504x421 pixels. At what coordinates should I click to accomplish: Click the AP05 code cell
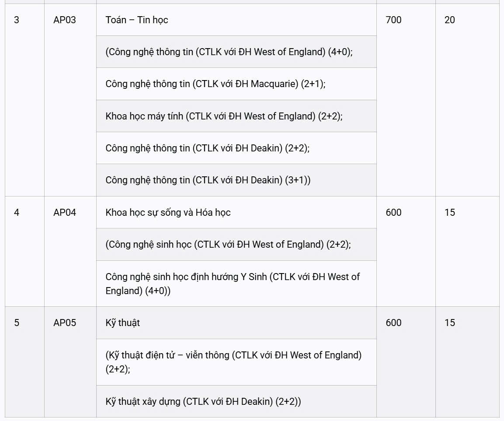click(x=65, y=323)
